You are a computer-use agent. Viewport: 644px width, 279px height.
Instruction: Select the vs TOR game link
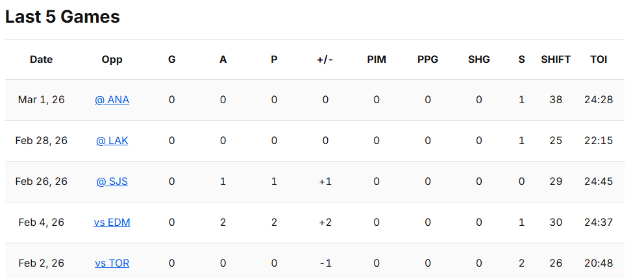point(112,263)
